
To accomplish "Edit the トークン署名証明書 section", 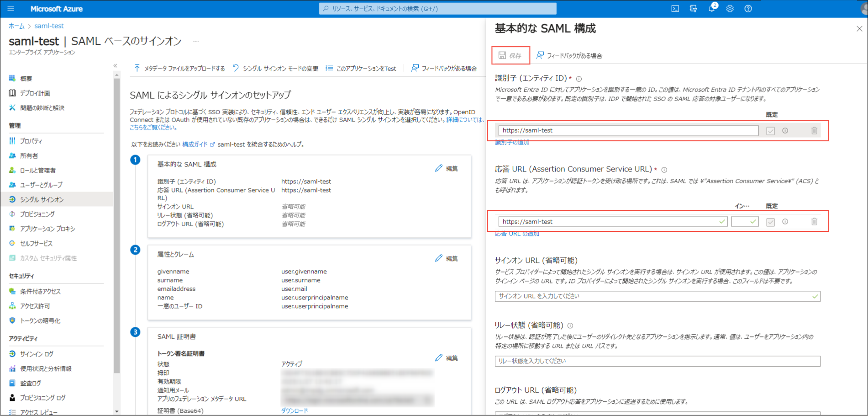I will point(447,358).
